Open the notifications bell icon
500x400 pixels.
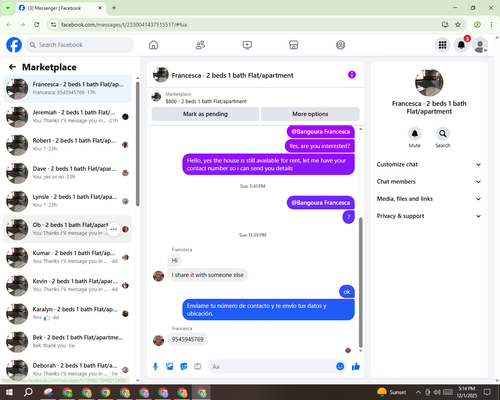[x=461, y=45]
